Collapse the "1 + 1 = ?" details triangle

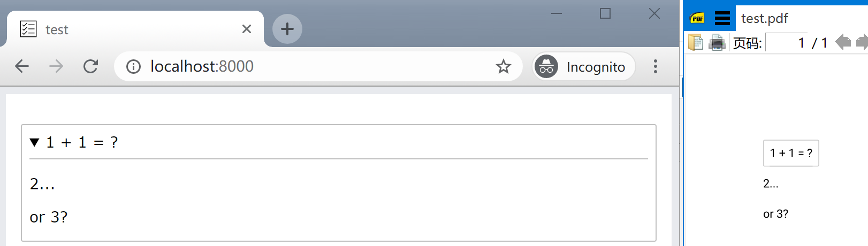click(x=35, y=142)
